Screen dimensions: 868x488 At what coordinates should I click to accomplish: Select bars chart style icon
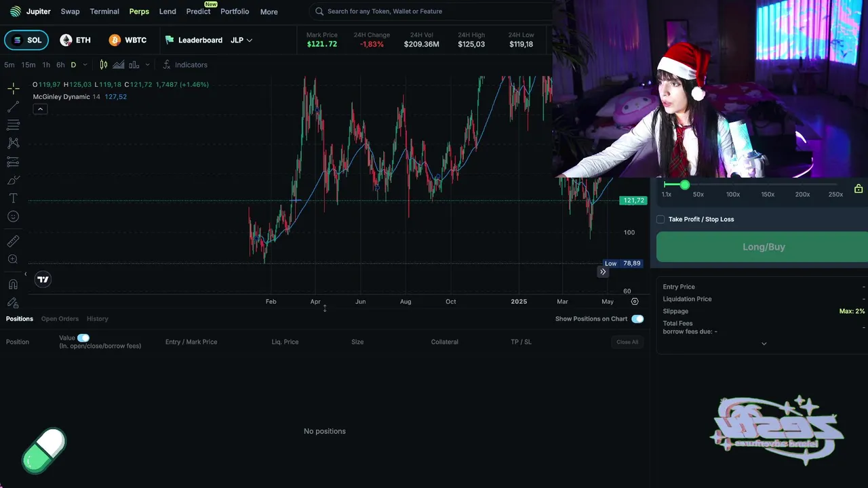(x=134, y=65)
